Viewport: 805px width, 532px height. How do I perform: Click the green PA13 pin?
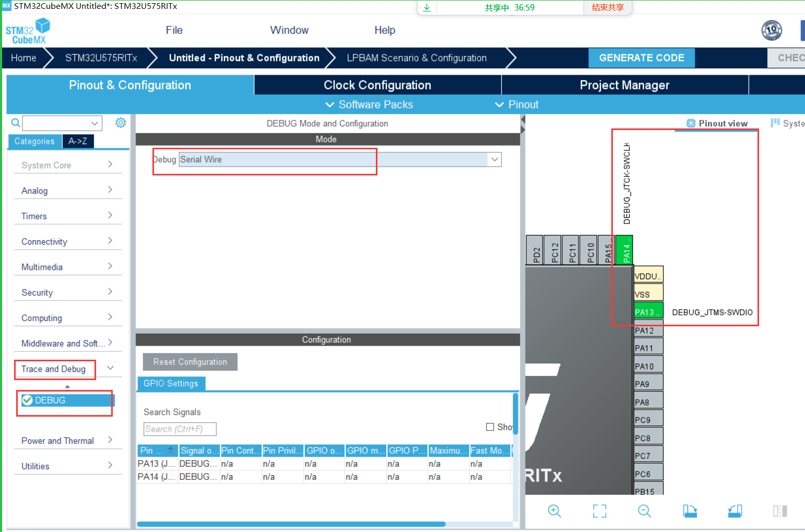click(648, 312)
